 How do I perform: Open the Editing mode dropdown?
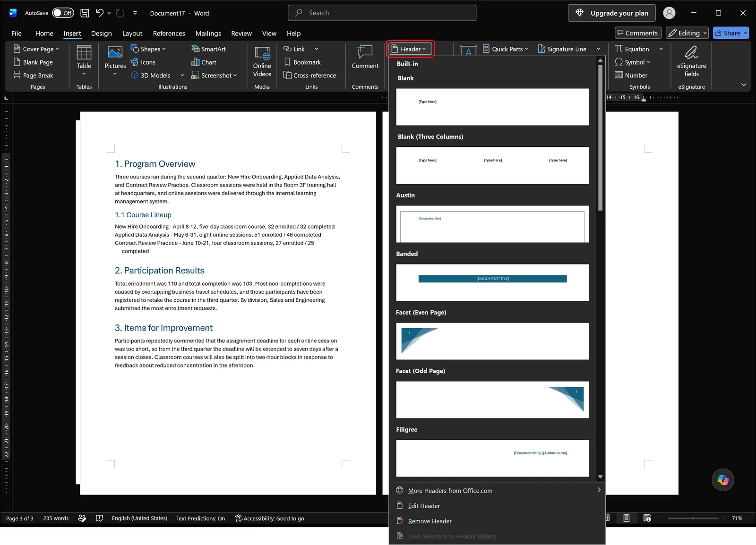coord(687,33)
